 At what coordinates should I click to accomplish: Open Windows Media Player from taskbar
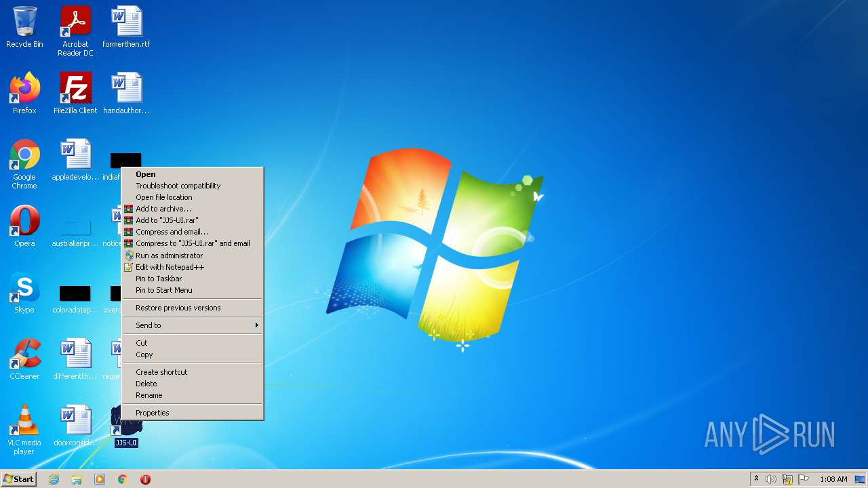[x=100, y=479]
